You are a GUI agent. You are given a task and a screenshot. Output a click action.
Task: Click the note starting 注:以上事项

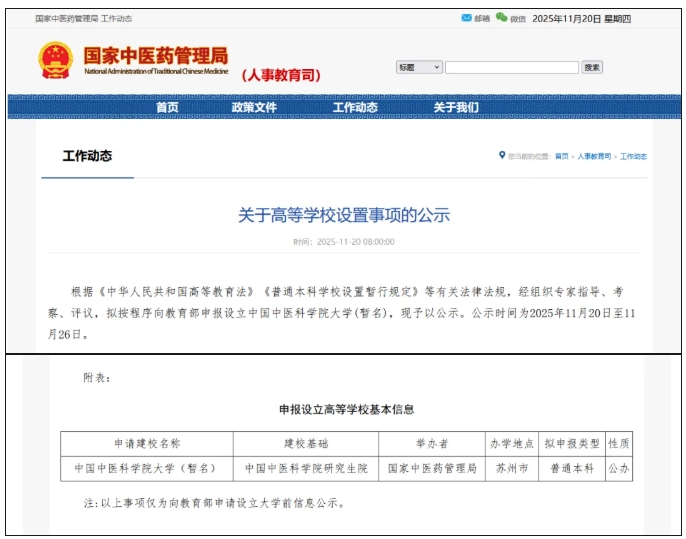[x=215, y=503]
